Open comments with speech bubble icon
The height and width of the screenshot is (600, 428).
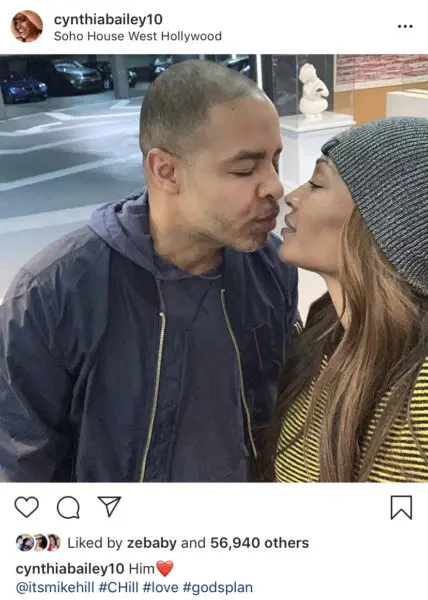coord(68,507)
